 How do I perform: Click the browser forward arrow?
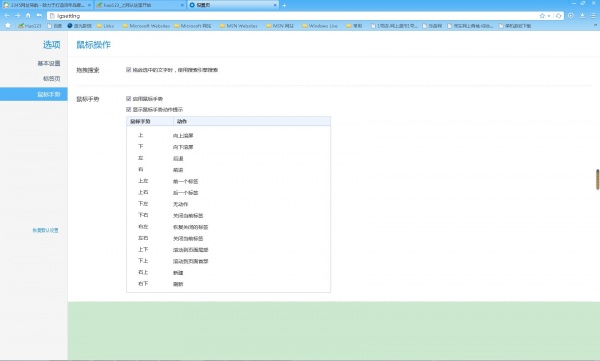[17, 16]
